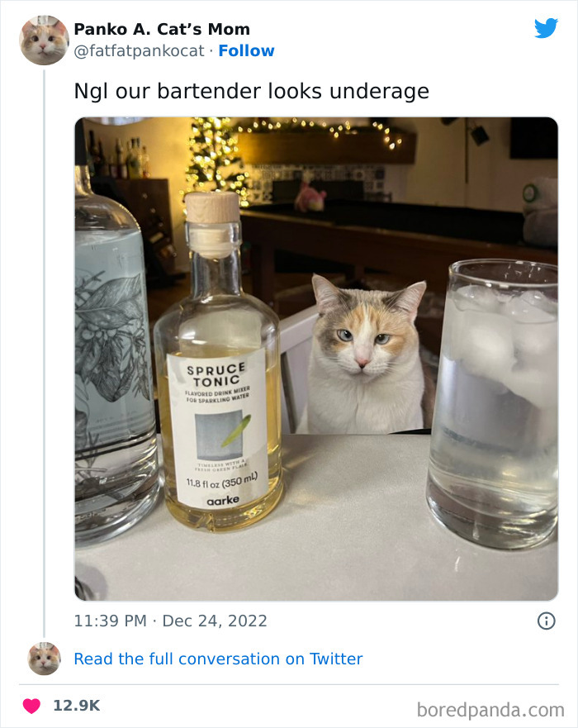Open "Read the full conversation on Twitter"

217,659
